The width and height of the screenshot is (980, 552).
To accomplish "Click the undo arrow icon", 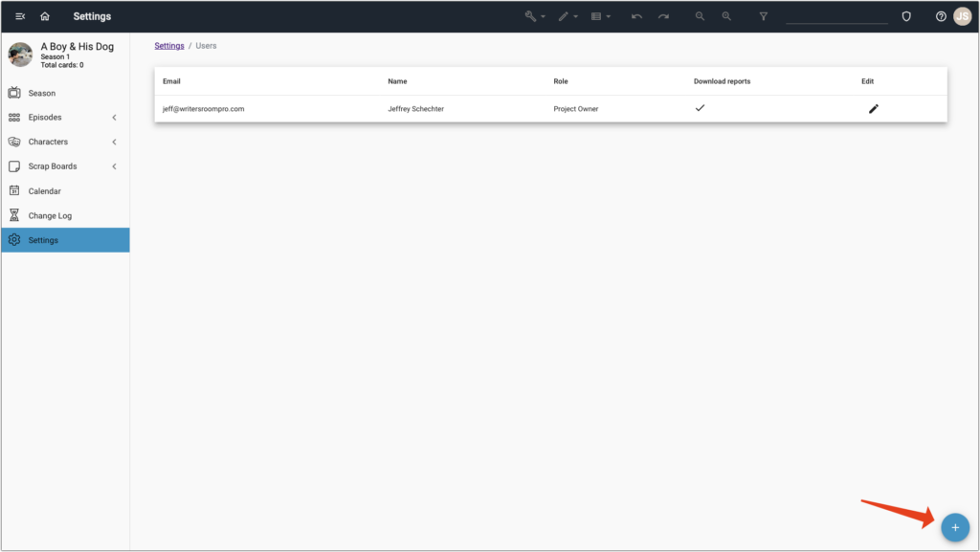I will pos(636,16).
